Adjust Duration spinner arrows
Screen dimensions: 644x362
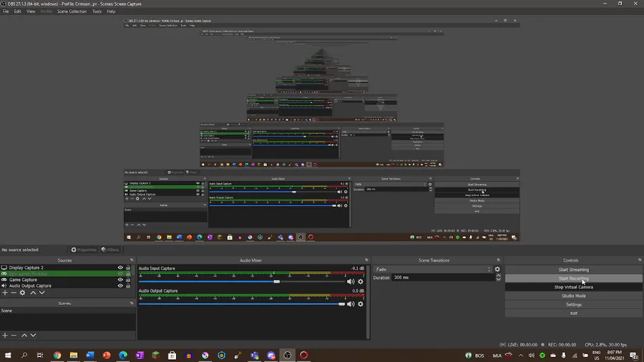click(498, 278)
